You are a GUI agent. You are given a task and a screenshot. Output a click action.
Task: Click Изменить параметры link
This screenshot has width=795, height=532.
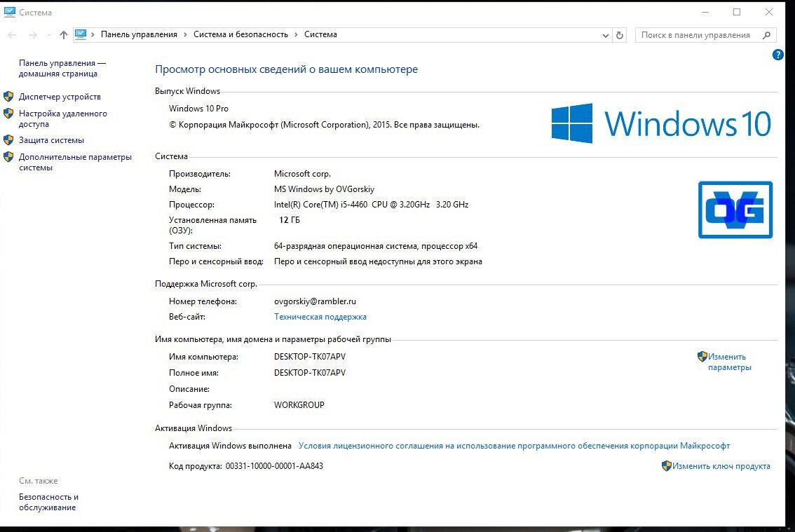coord(729,362)
